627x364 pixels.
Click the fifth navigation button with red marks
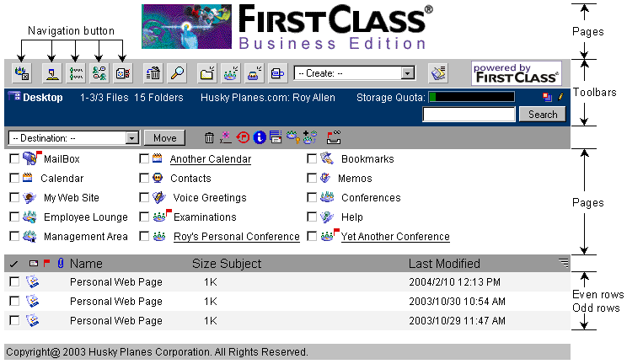tap(123, 73)
